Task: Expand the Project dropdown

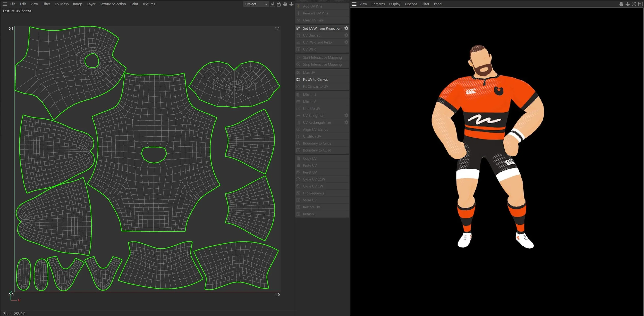Action: [x=256, y=4]
